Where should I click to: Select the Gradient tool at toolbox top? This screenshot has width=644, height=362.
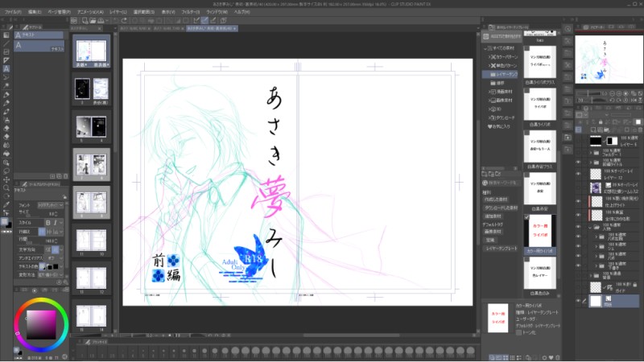click(6, 35)
